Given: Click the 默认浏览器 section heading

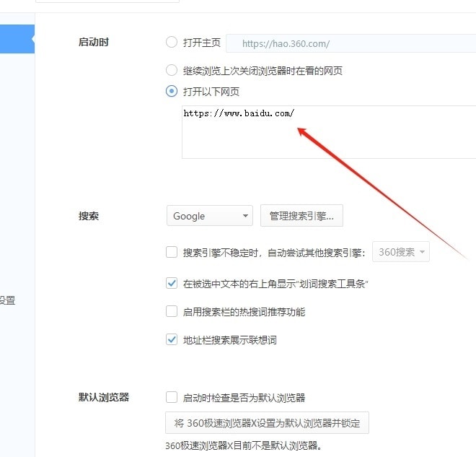Looking at the screenshot, I should 104,397.
